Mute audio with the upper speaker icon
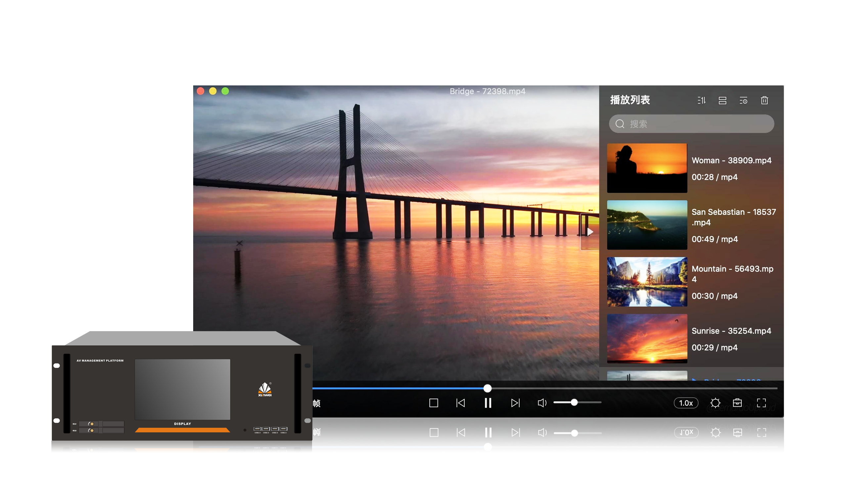868x490 pixels. pos(542,403)
